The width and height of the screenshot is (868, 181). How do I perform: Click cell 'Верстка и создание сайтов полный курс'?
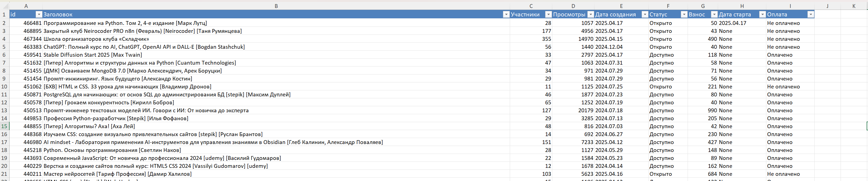[x=276, y=166]
